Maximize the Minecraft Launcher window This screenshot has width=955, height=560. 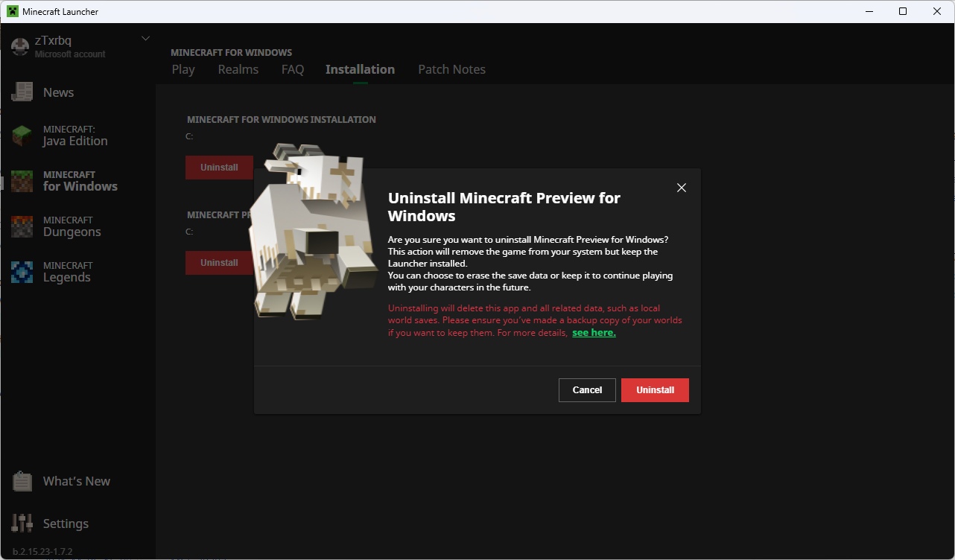903,12
